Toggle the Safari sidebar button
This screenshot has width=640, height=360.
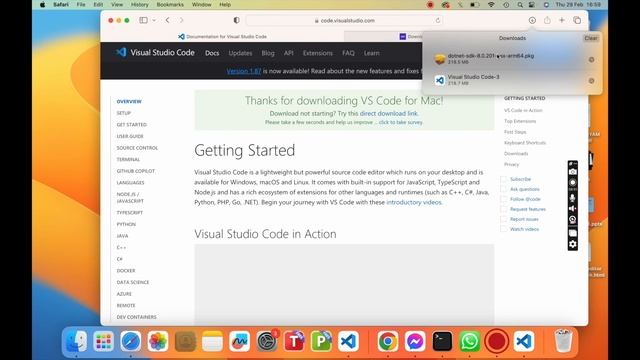(x=143, y=20)
